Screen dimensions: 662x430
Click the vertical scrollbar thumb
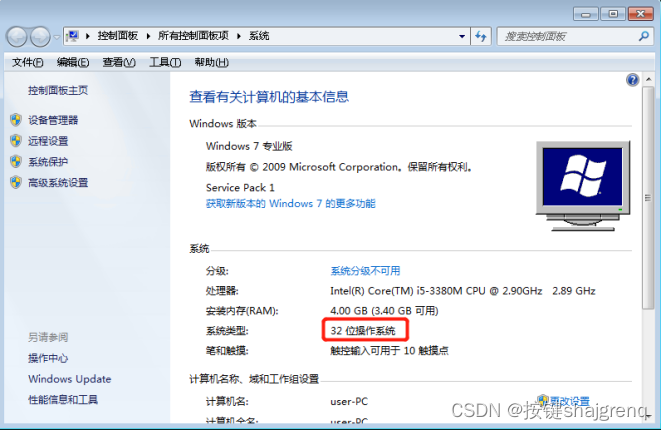pos(648,198)
